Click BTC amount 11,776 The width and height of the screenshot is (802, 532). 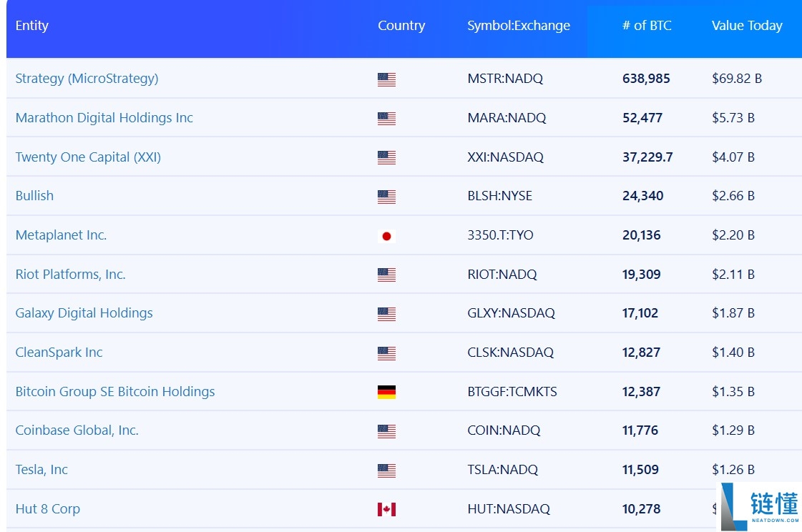coord(640,430)
